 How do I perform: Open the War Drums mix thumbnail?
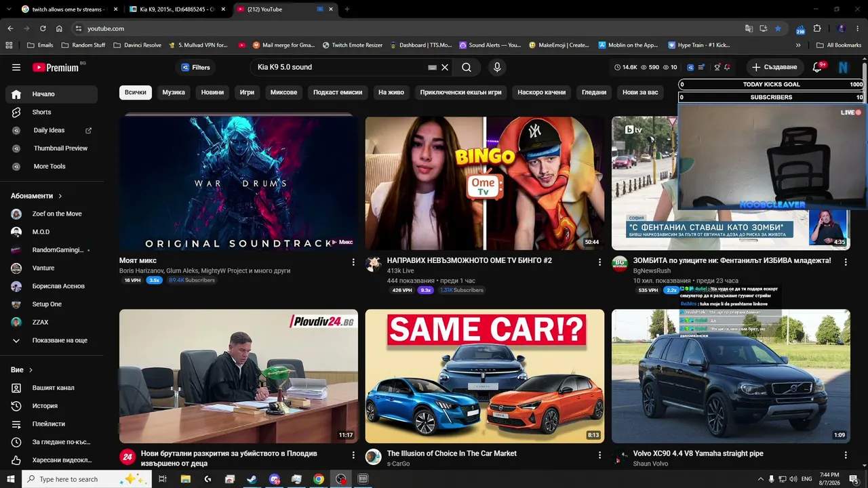[x=239, y=183]
